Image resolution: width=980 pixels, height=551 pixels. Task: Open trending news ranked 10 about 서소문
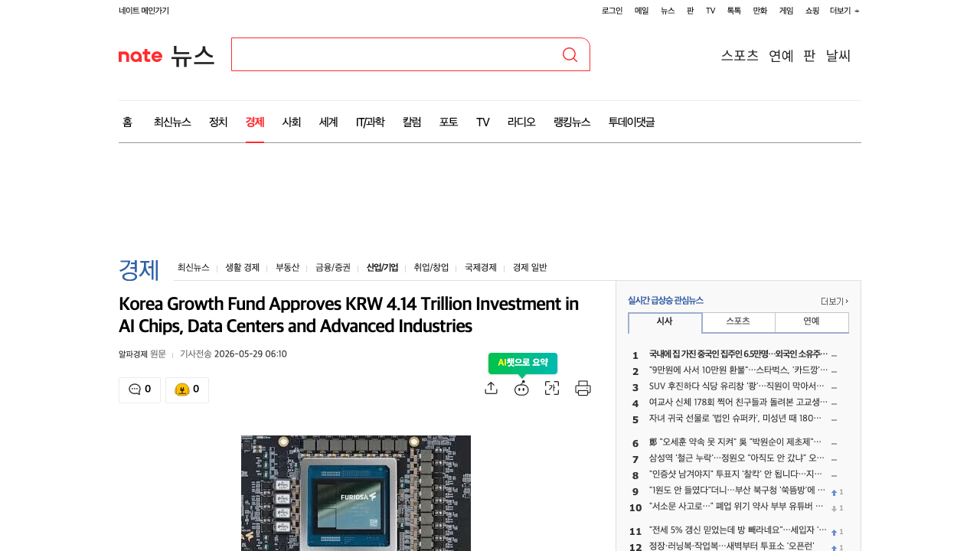(738, 507)
